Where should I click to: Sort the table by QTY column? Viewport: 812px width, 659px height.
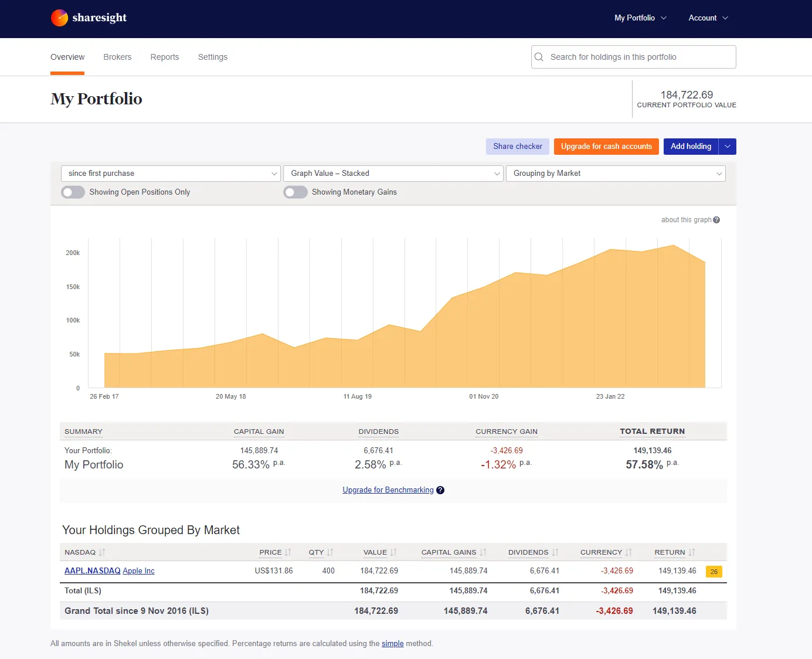pyautogui.click(x=329, y=552)
